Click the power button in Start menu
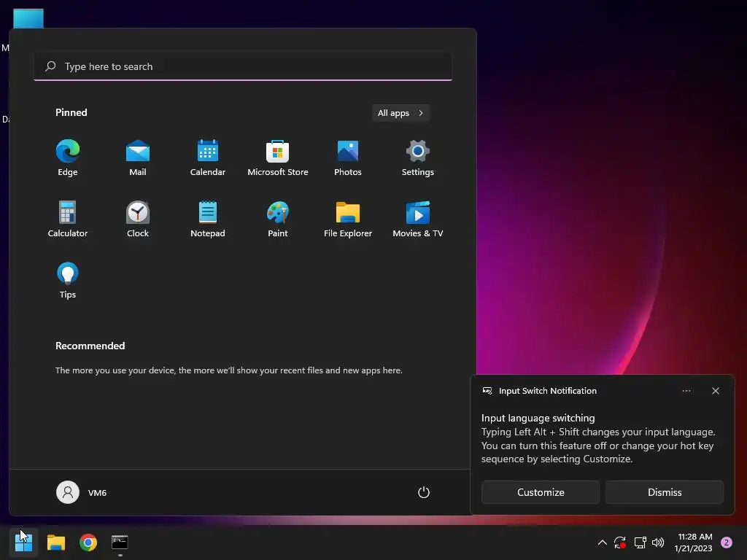 coord(424,492)
